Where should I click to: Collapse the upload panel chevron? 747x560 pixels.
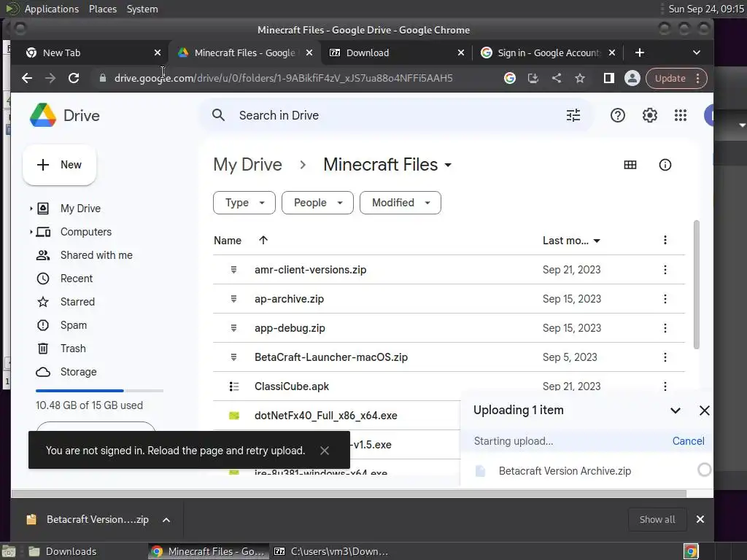675,411
